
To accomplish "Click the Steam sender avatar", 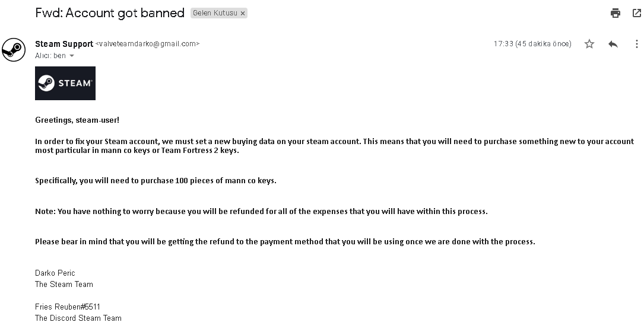I will point(14,49).
